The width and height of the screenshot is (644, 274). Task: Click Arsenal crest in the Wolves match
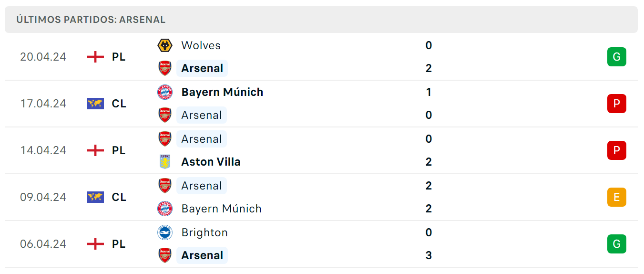tap(165, 68)
